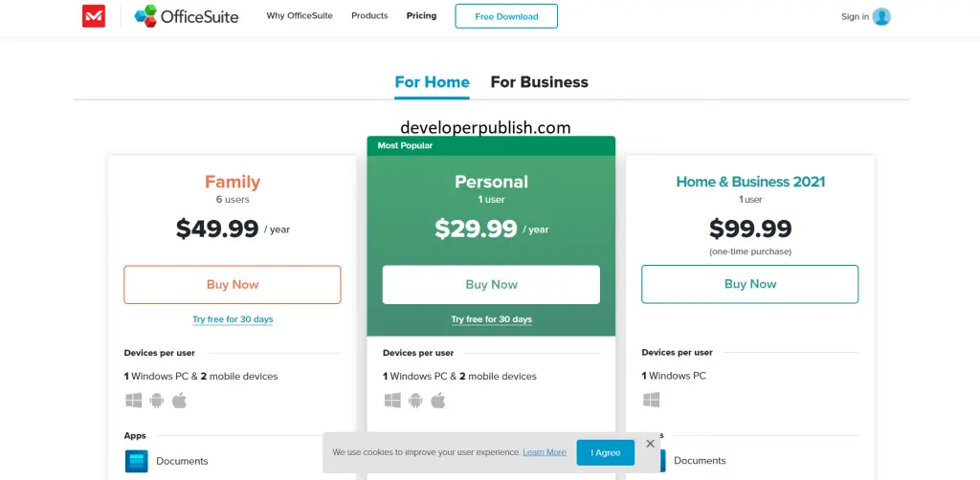Click the Documents app icon in the Family plan

click(x=136, y=461)
